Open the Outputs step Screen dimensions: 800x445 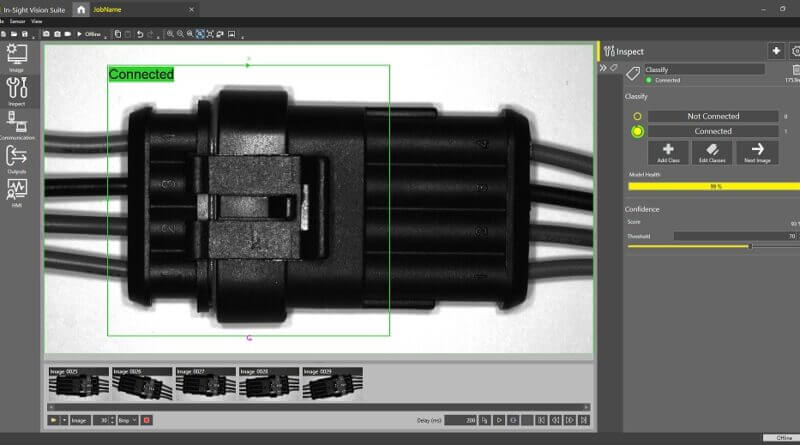pyautogui.click(x=17, y=158)
